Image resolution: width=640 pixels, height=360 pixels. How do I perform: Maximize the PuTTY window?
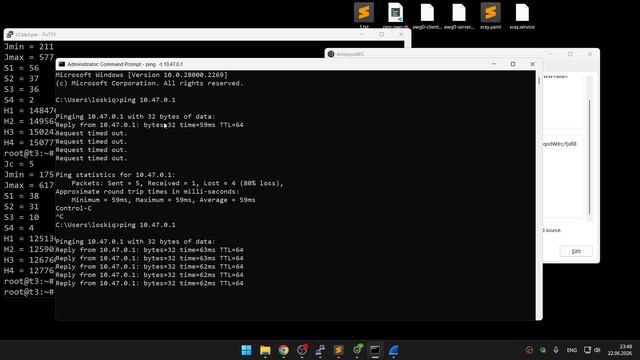click(x=382, y=34)
